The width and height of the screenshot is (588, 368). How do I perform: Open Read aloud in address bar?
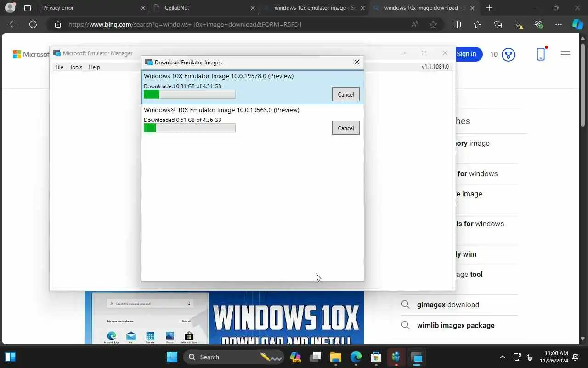point(415,24)
